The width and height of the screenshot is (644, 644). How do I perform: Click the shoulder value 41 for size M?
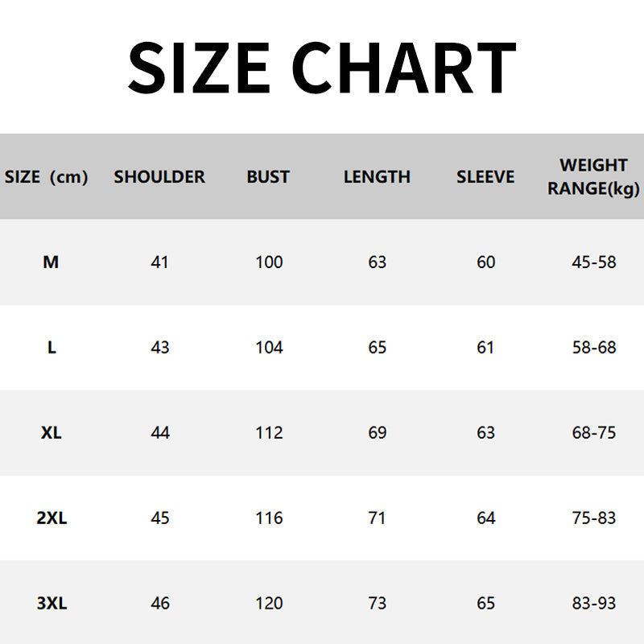[160, 262]
